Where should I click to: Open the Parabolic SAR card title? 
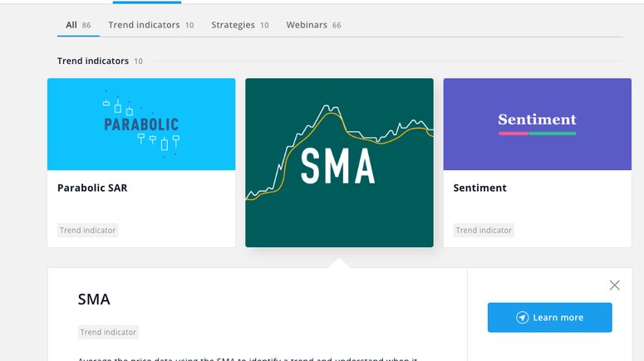pos(92,188)
